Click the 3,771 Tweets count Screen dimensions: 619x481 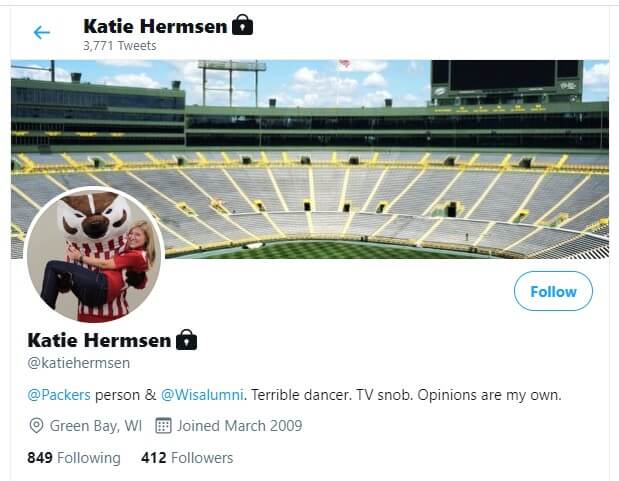[119, 45]
